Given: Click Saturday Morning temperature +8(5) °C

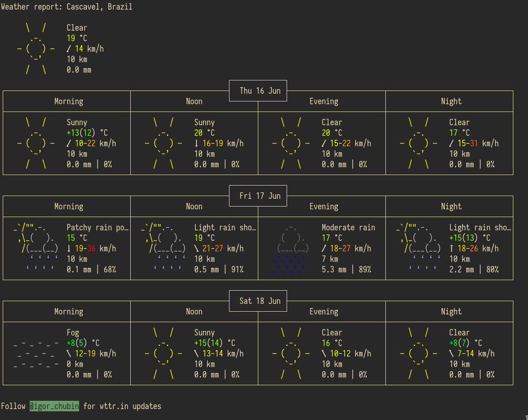Looking at the screenshot, I should click(x=83, y=343).
